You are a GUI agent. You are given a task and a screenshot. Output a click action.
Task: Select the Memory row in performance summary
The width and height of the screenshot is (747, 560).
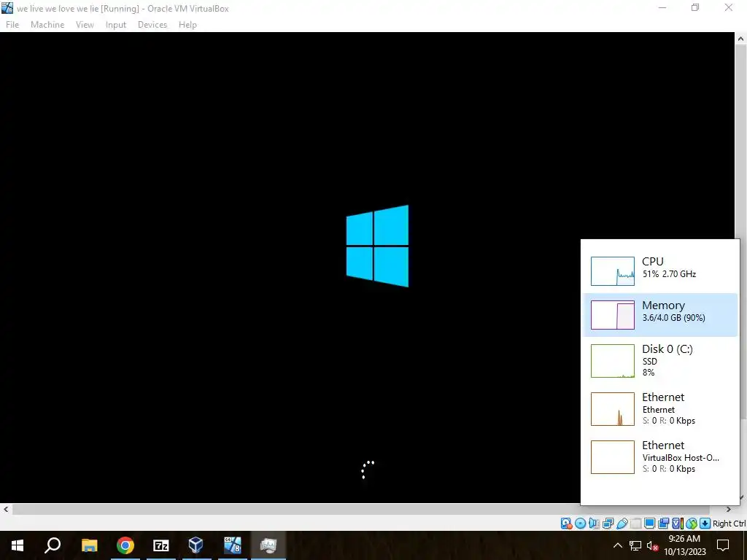(x=660, y=315)
